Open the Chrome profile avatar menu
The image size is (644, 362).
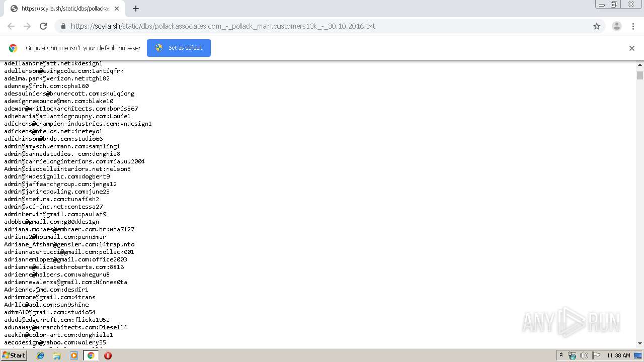617,26
